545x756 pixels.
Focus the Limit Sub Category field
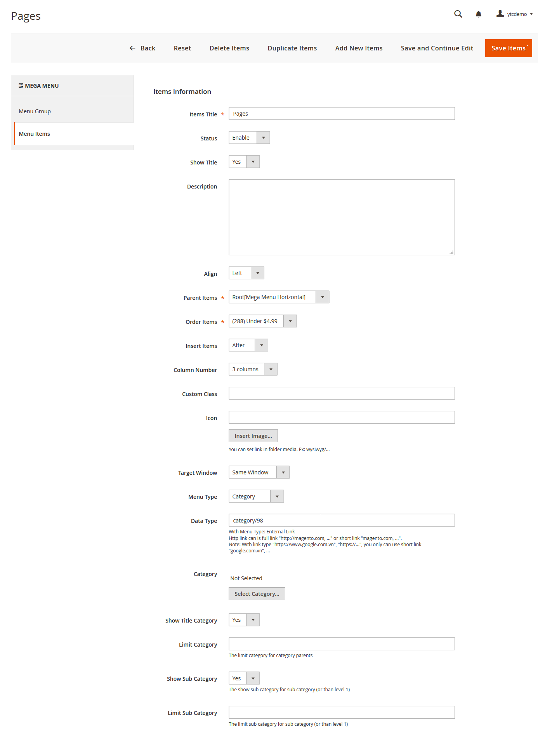pos(342,713)
